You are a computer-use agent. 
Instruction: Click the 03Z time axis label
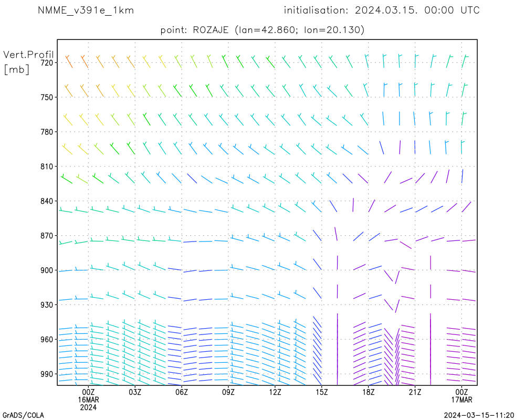tap(135, 392)
